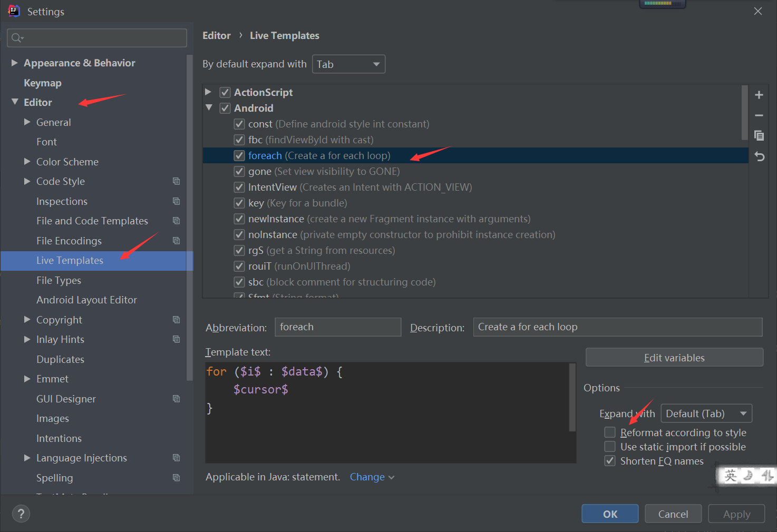Click into the Abbreviation text field
The height and width of the screenshot is (532, 777).
click(337, 327)
